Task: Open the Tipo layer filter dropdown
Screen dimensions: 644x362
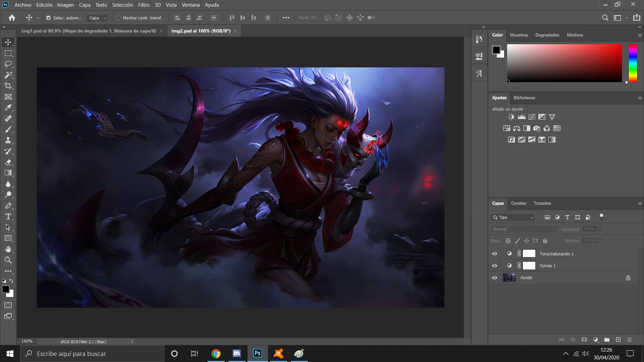Action: tap(512, 218)
